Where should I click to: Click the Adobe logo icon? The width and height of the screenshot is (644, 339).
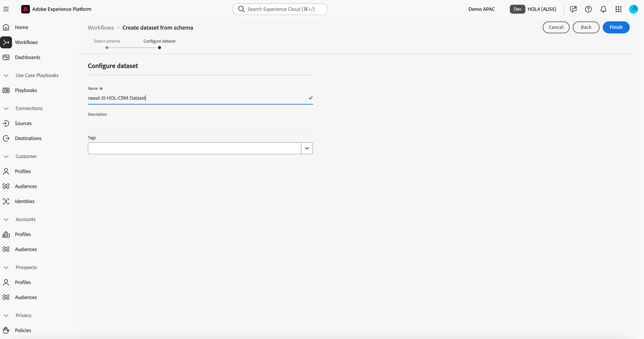click(x=25, y=9)
